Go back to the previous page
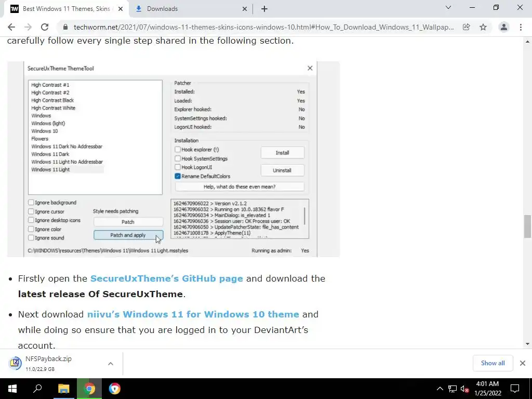This screenshot has width=532, height=399. (11, 27)
